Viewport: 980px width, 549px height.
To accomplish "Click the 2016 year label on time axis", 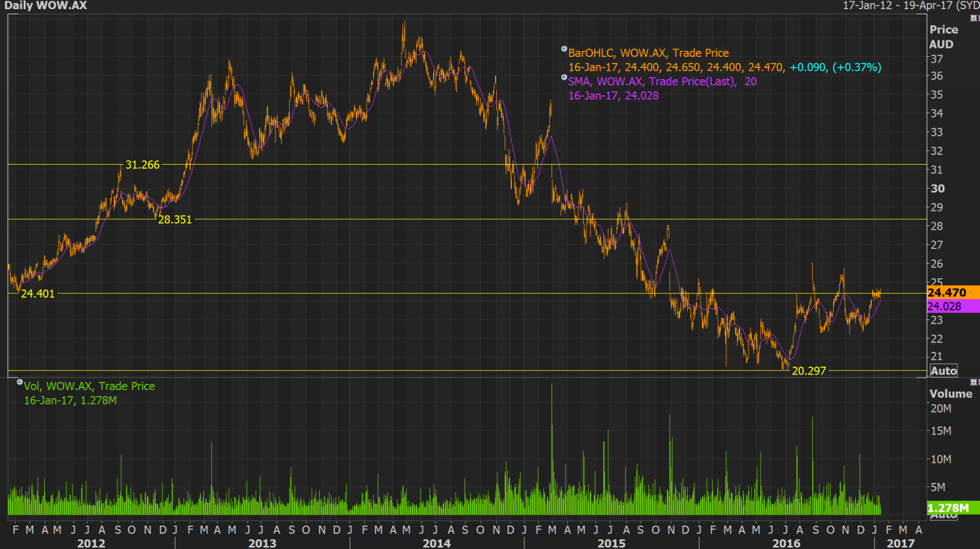I will (786, 543).
